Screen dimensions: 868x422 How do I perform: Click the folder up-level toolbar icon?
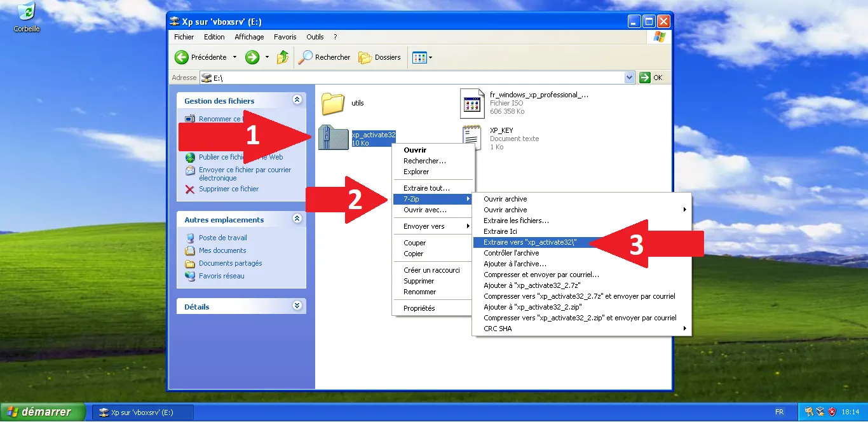point(283,57)
